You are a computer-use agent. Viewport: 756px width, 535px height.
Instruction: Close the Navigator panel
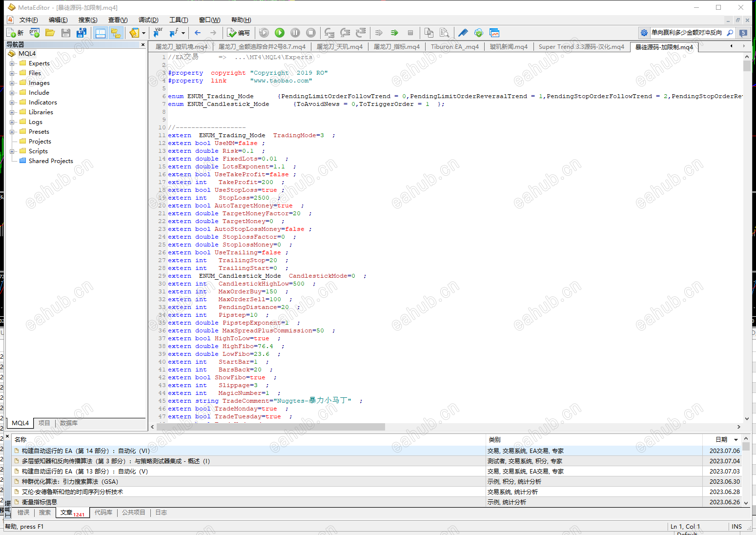pos(143,44)
